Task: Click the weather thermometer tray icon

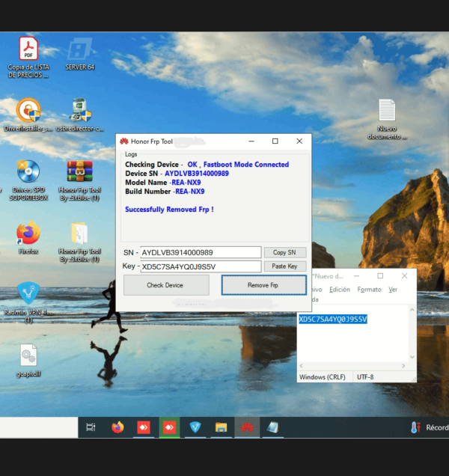Action: coord(415,427)
